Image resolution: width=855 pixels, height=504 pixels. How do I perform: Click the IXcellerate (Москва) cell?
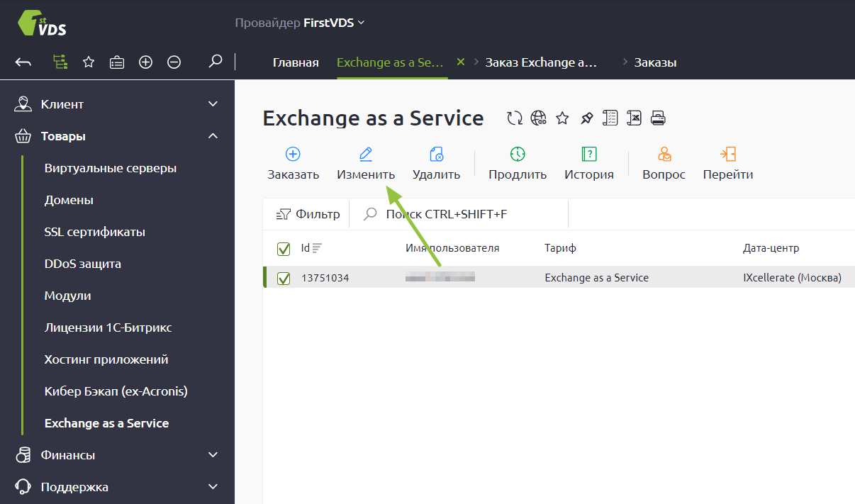[792, 278]
